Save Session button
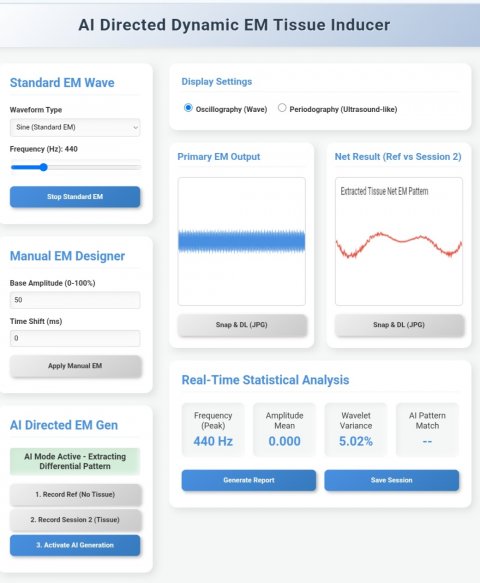This screenshot has width=480, height=583. point(392,480)
